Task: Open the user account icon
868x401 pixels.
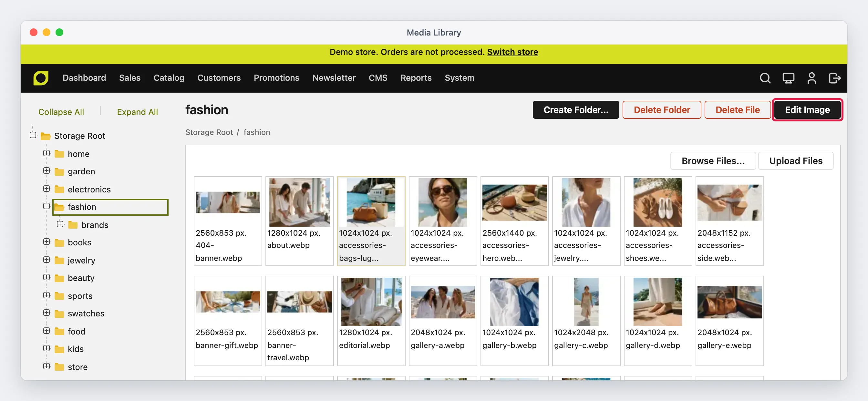Action: [811, 78]
